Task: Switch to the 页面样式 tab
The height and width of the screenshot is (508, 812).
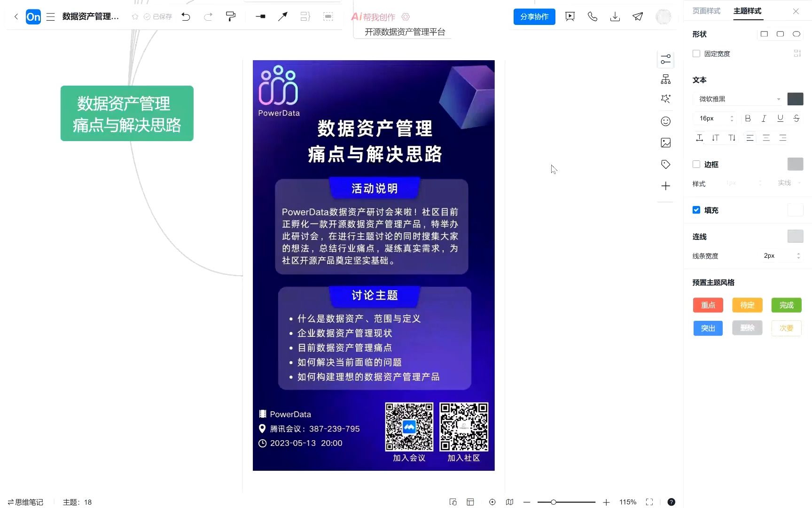Action: [706, 11]
